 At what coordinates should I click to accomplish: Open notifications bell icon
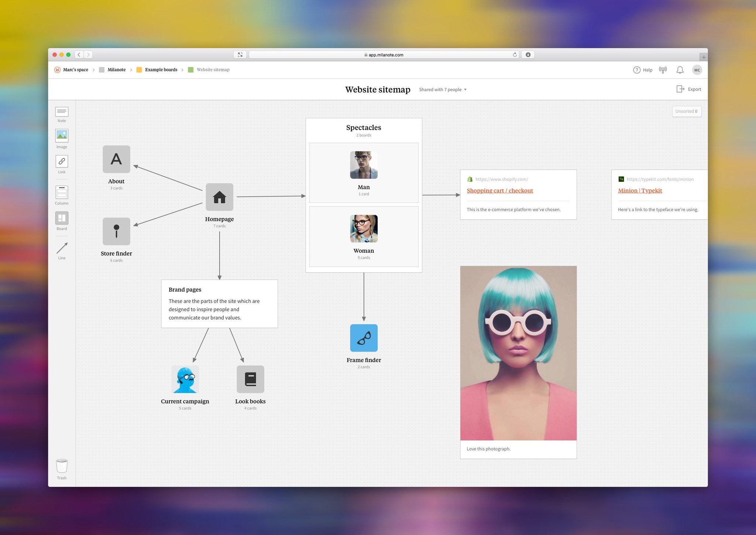680,70
